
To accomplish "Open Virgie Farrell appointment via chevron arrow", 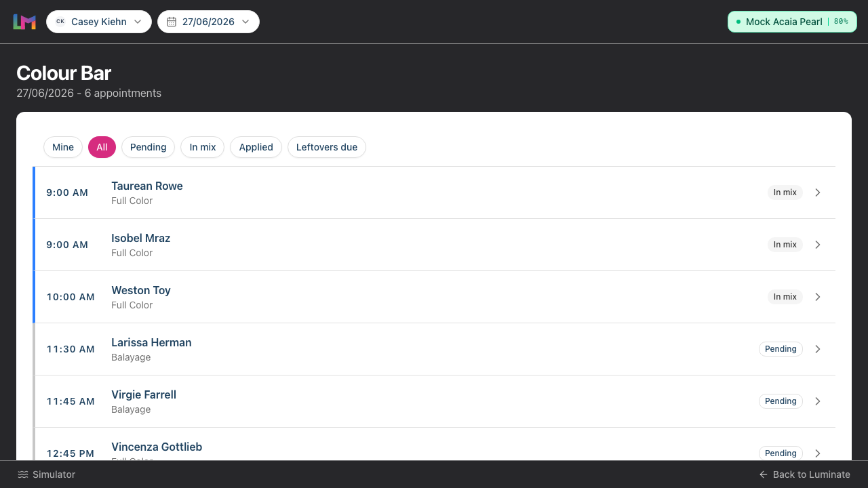I will tap(818, 401).
